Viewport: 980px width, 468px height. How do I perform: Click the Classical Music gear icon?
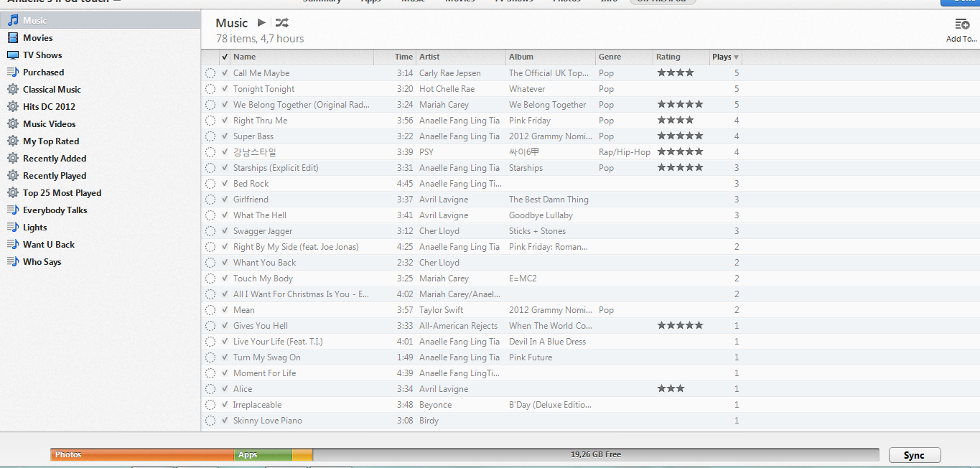(x=13, y=90)
